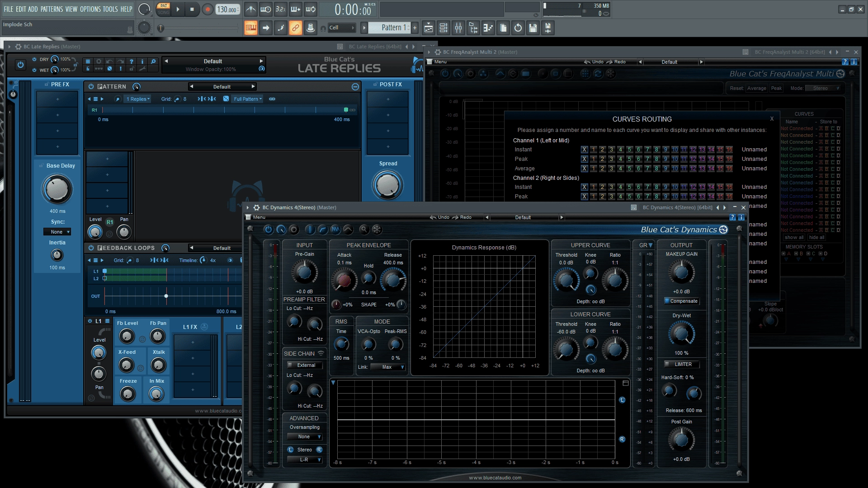Collapse the Pattern section minus icon
This screenshot has height=488, width=868.
(355, 87)
